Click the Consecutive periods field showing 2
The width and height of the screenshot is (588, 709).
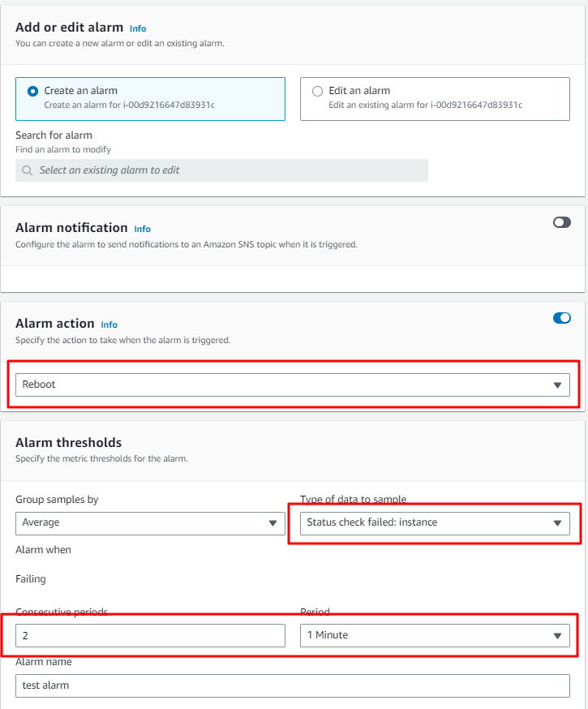pyautogui.click(x=150, y=635)
